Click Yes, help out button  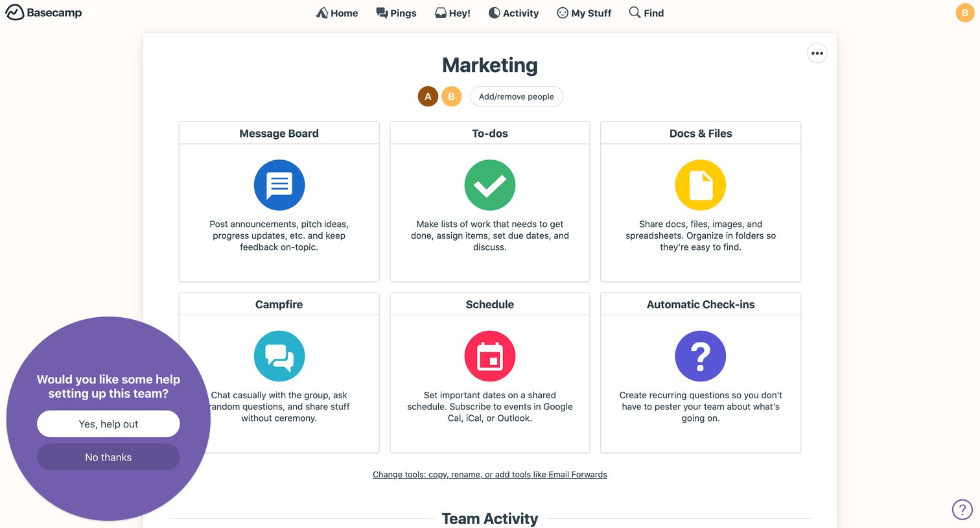coord(108,424)
